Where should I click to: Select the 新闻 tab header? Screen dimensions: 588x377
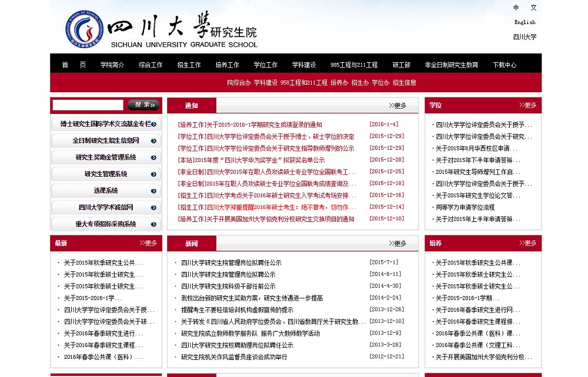(x=192, y=244)
